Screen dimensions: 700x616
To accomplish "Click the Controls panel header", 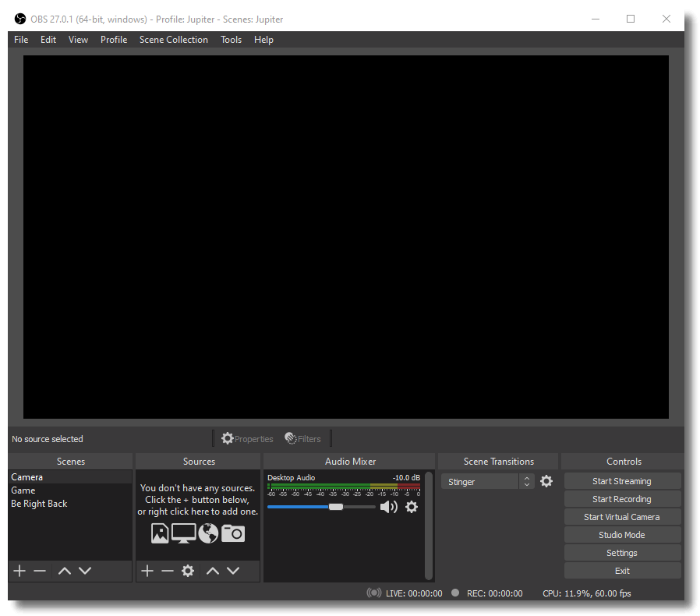I will (x=624, y=462).
